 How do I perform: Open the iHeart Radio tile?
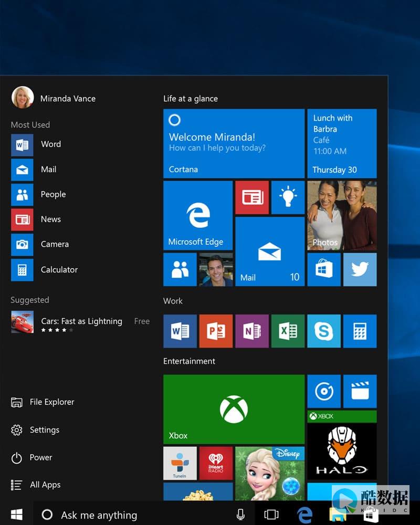coord(216,464)
